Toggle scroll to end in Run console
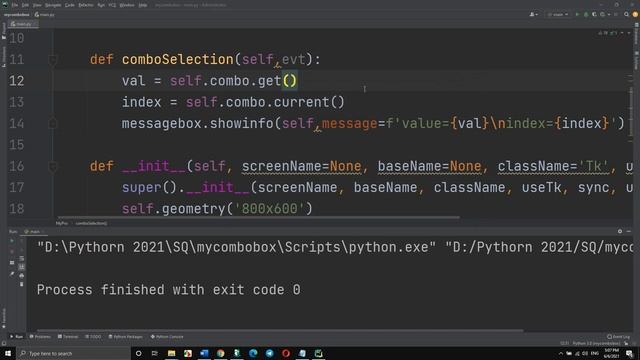The width and height of the screenshot is (640, 360). [22, 267]
